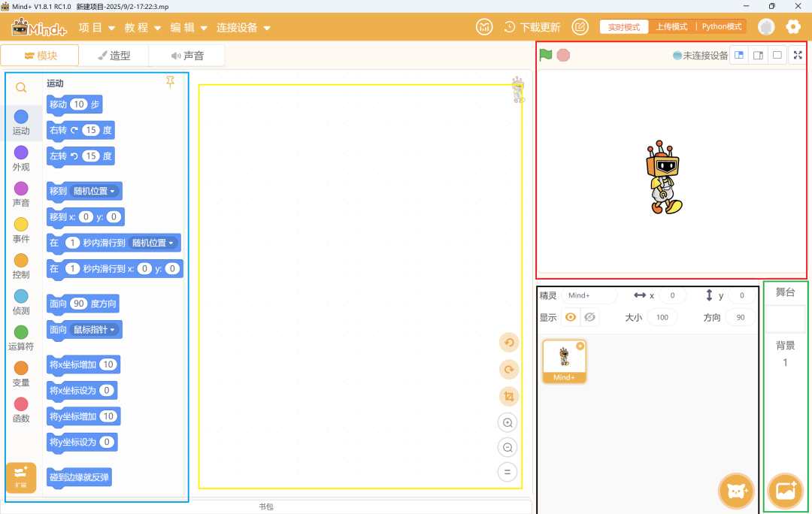Expand the 项目 project menu

coord(96,28)
